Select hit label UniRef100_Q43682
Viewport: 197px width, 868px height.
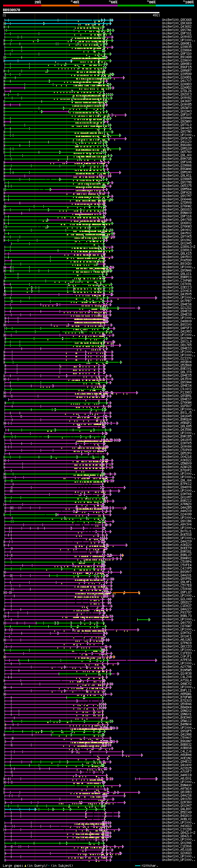coord(177,26)
